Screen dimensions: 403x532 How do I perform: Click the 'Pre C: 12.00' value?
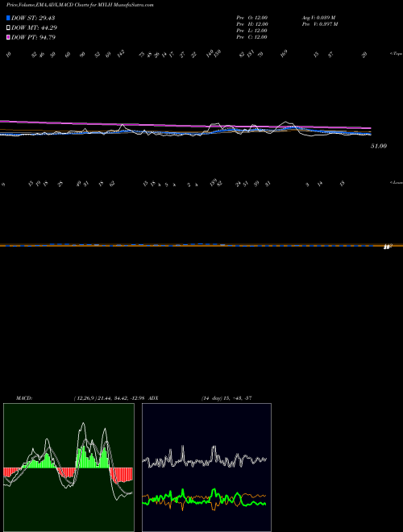(252, 37)
